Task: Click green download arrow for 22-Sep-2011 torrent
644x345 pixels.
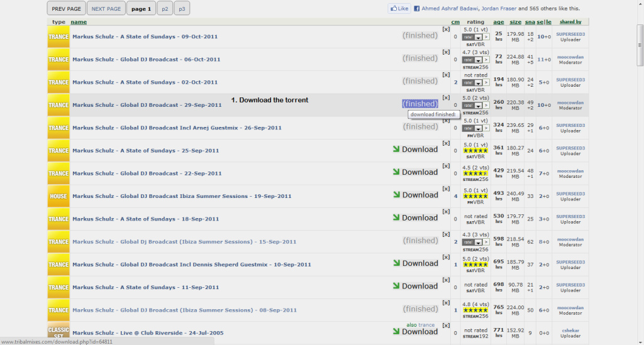Action: 396,172
